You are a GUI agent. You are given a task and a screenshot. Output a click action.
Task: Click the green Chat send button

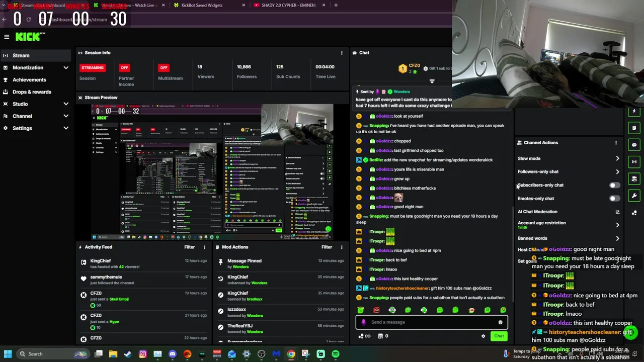499,336
